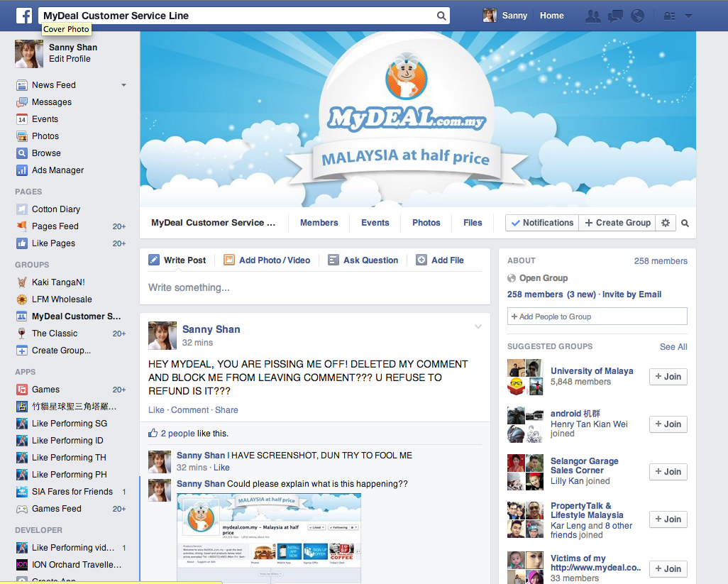Click 2 people like this link
Viewport: 728px width, 584px height.
point(177,434)
